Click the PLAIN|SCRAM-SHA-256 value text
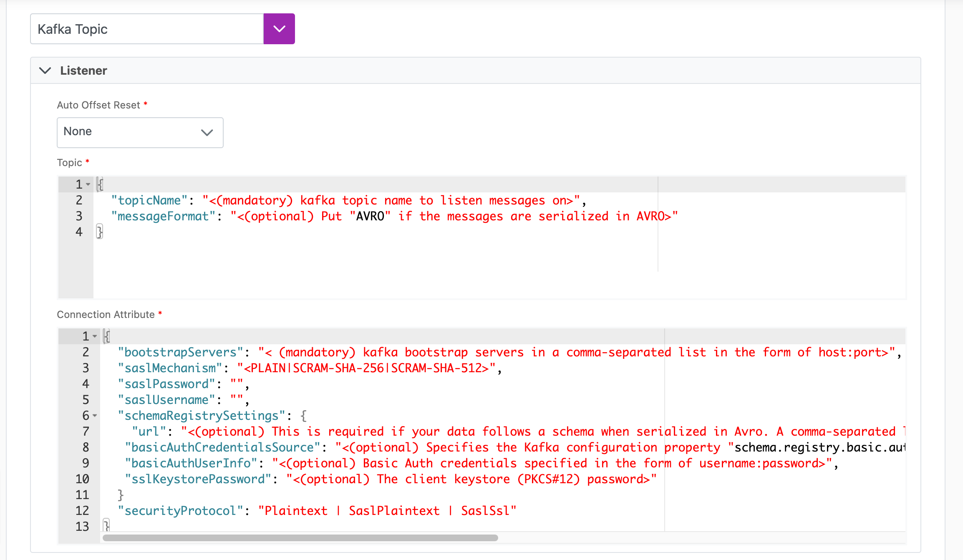 366,368
